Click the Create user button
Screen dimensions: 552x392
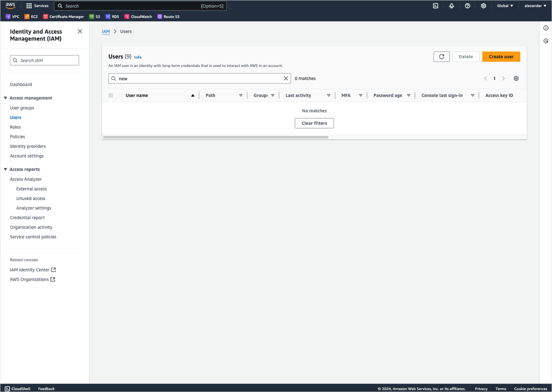click(x=501, y=56)
